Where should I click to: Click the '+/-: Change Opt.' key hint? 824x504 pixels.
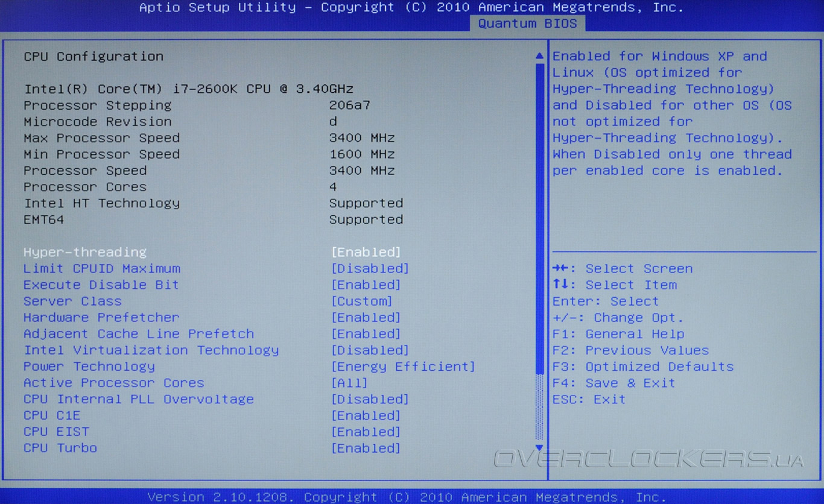coord(618,317)
